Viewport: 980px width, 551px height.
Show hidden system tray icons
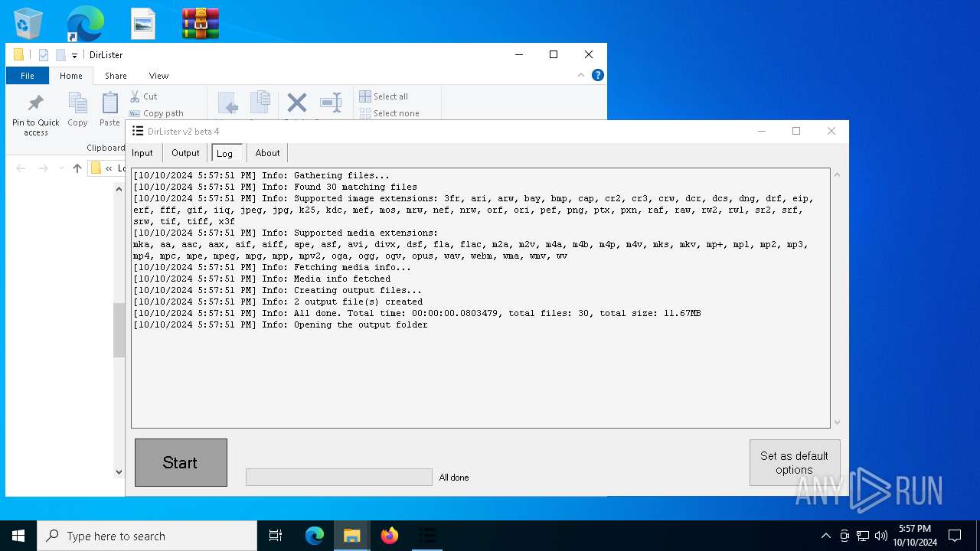825,536
